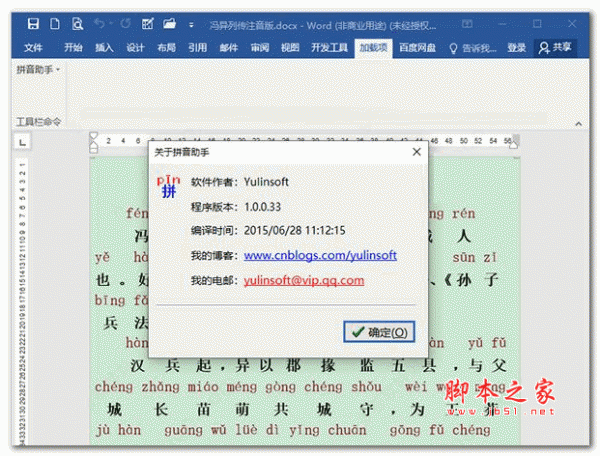The height and width of the screenshot is (456, 600).
Task: Open Ribbon display options icon
Action: pyautogui.click(x=467, y=24)
